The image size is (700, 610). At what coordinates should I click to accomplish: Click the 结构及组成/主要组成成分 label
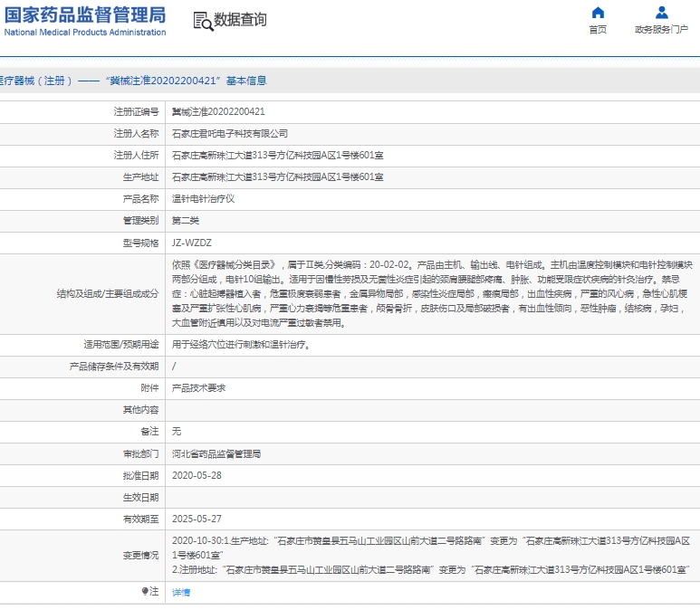pyautogui.click(x=108, y=294)
